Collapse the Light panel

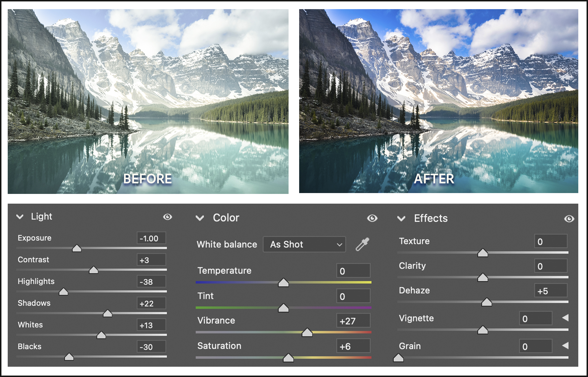pyautogui.click(x=19, y=217)
